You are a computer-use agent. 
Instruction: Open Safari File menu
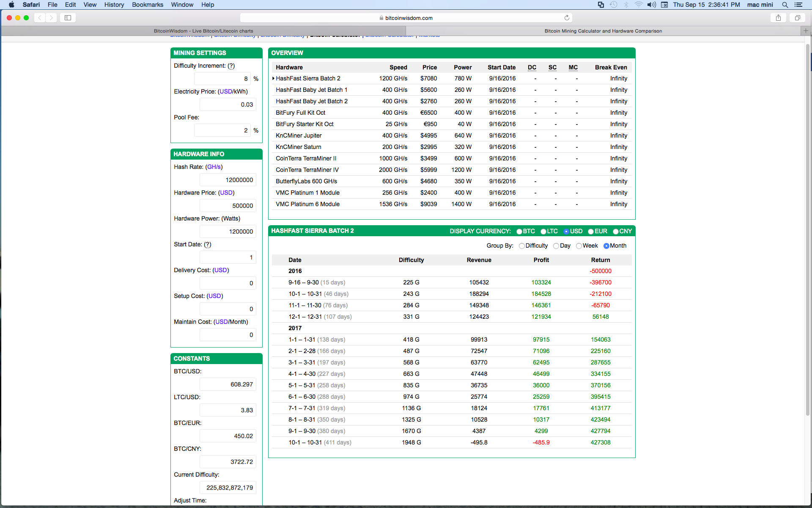(52, 5)
